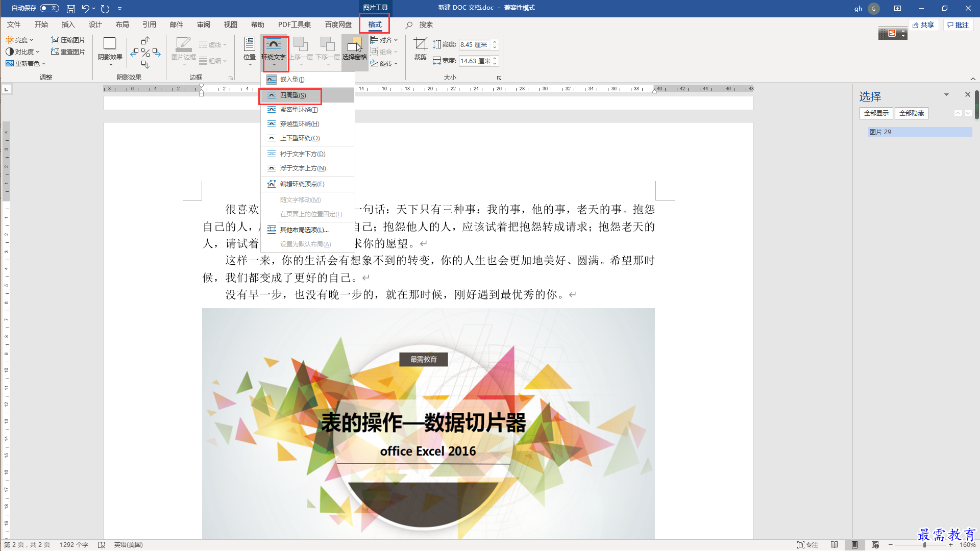The width and height of the screenshot is (980, 551).
Task: Choose 浮于文字上方 in front of text
Action: pyautogui.click(x=308, y=168)
